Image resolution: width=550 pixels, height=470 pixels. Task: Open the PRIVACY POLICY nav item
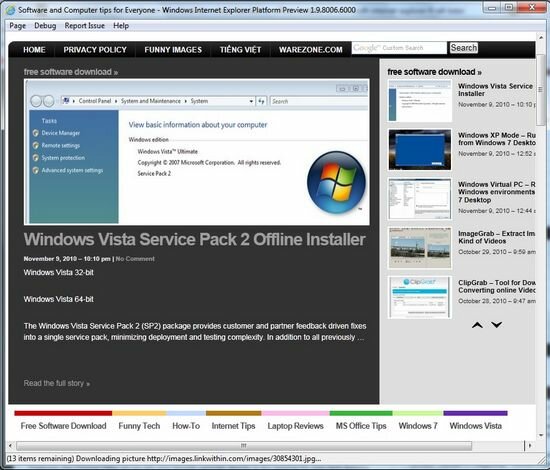pyautogui.click(x=95, y=50)
